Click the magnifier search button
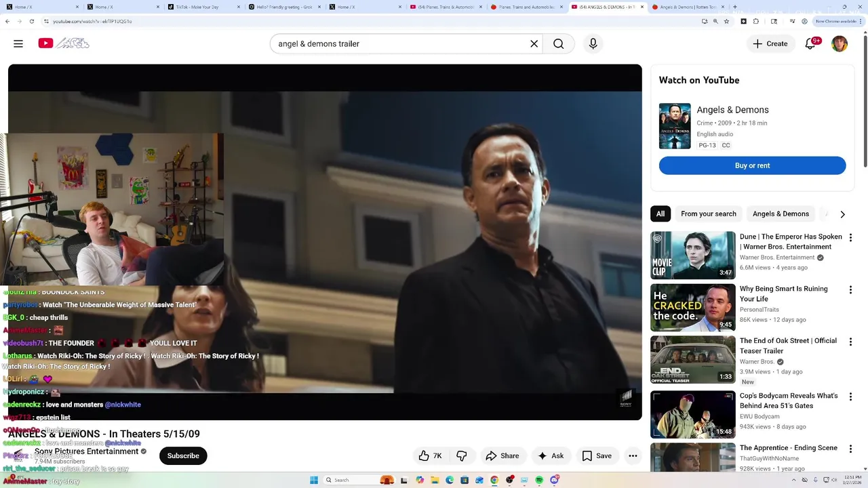868x488 pixels. click(x=558, y=43)
